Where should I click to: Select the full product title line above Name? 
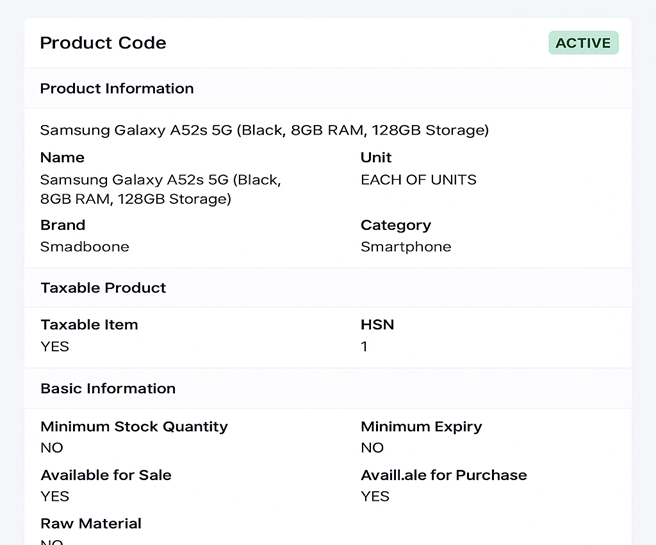click(264, 130)
